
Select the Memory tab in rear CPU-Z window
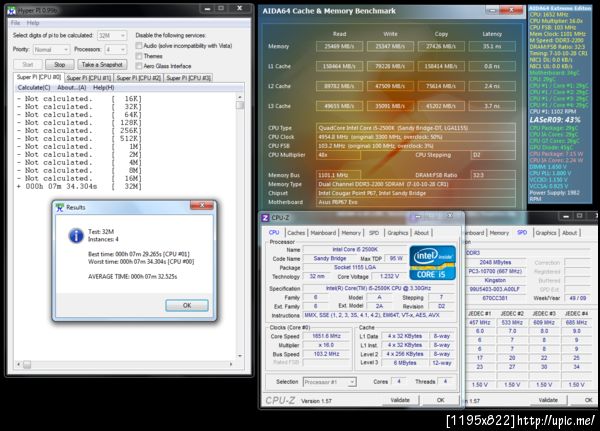499,233
